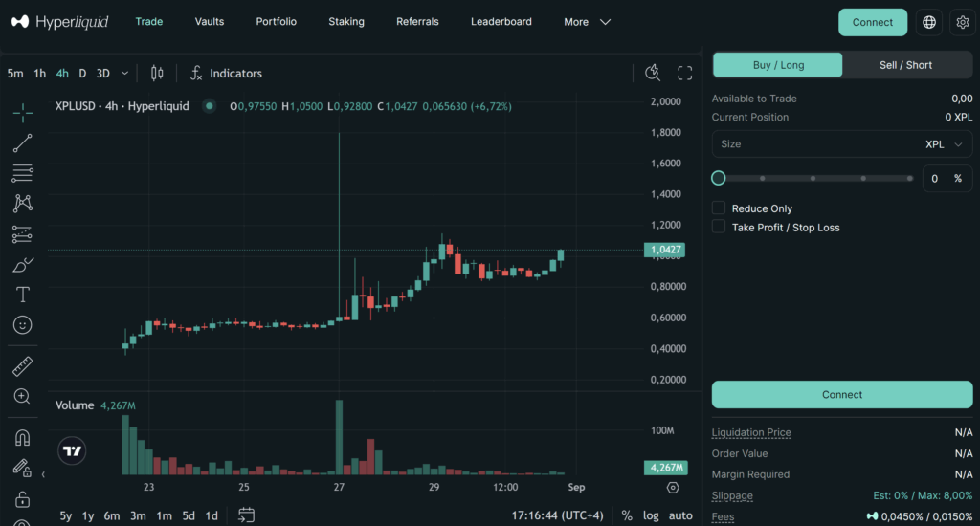Set chart range to 5y
This screenshot has width=980, height=526.
pyautogui.click(x=66, y=515)
